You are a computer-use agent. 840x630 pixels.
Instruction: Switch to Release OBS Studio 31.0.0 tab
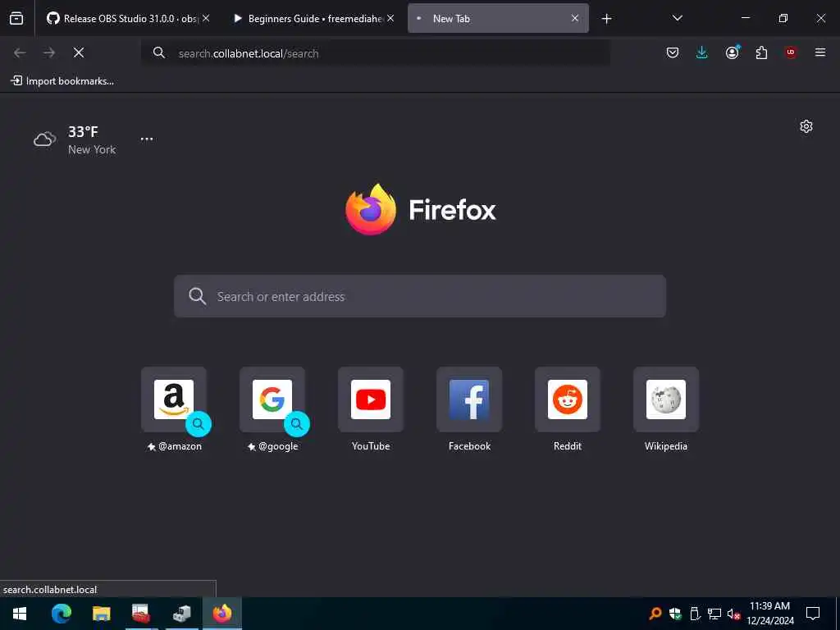127,19
